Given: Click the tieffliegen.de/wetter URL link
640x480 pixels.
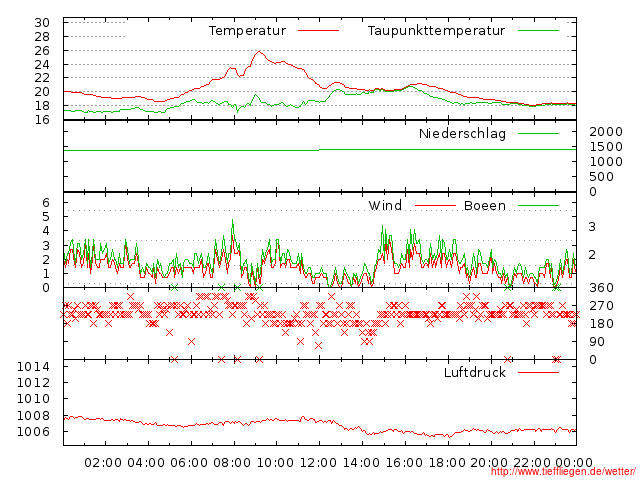Looking at the screenshot, I should click(x=563, y=472).
